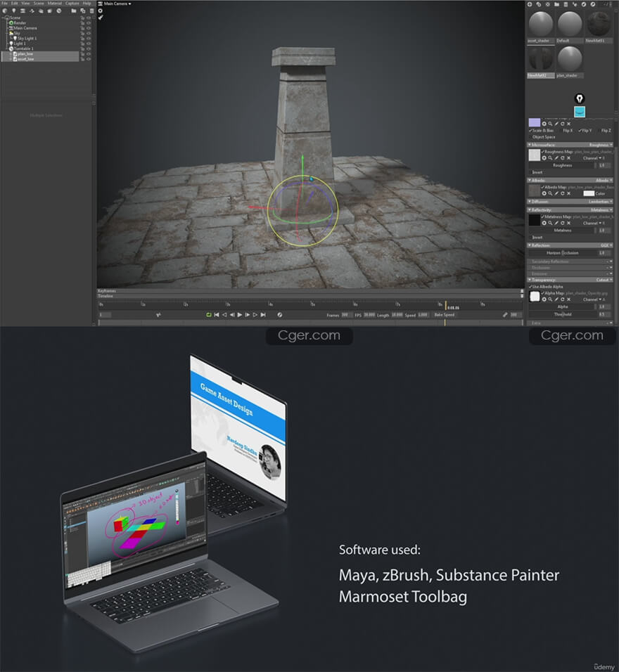
Task: Click the new folder icon in scene toolbar
Action: tap(74, 11)
